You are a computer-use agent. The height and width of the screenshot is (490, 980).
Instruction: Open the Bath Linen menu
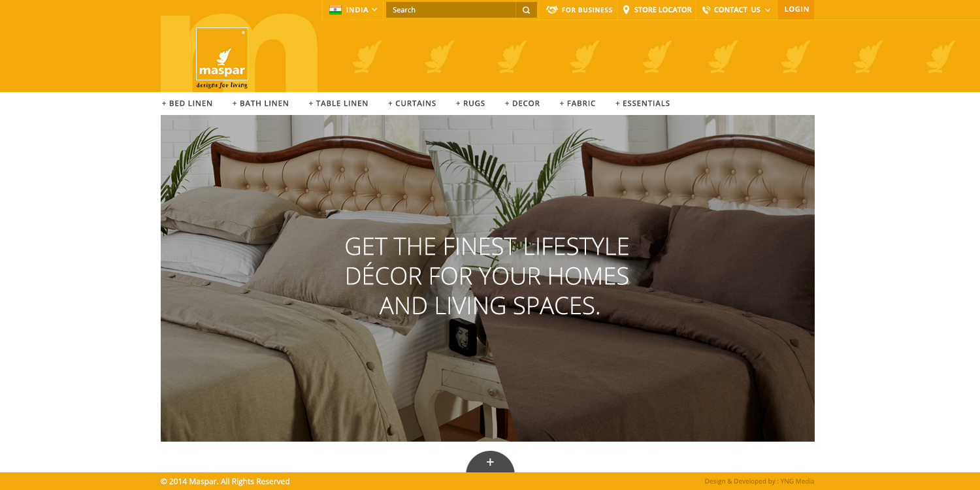tap(261, 103)
